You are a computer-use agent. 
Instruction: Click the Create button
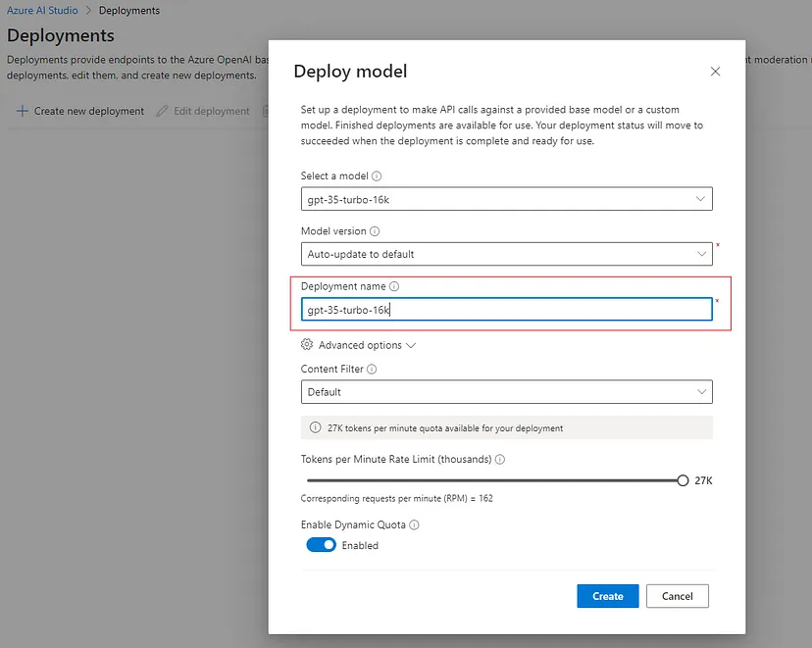pos(607,596)
